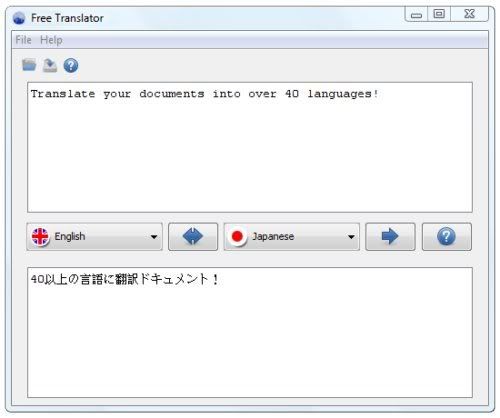The width and height of the screenshot is (500, 418).
Task: Minimize the Free Translator window
Action: pos(416,14)
